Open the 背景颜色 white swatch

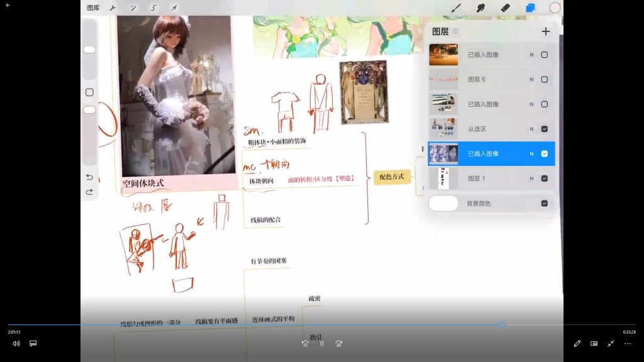pos(443,203)
